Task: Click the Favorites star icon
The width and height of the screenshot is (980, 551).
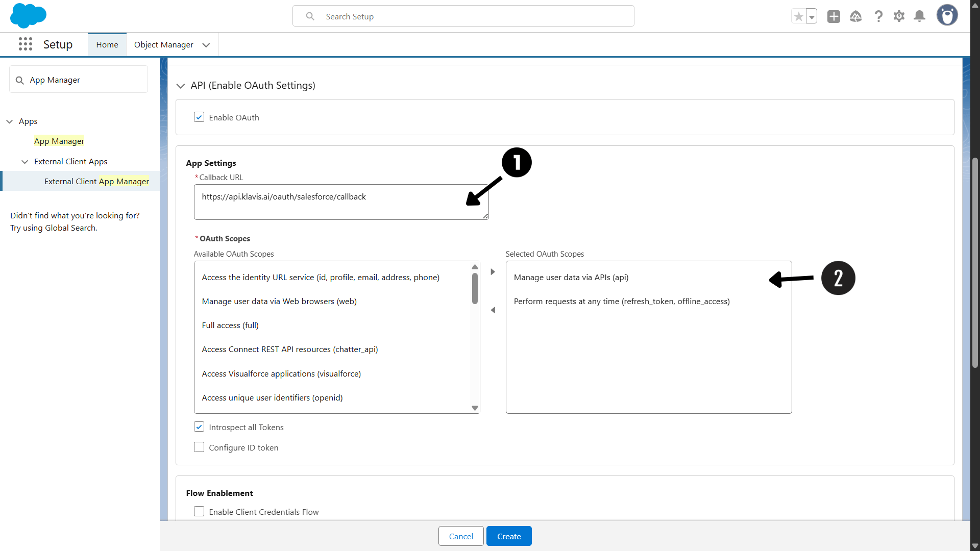Action: pyautogui.click(x=798, y=16)
